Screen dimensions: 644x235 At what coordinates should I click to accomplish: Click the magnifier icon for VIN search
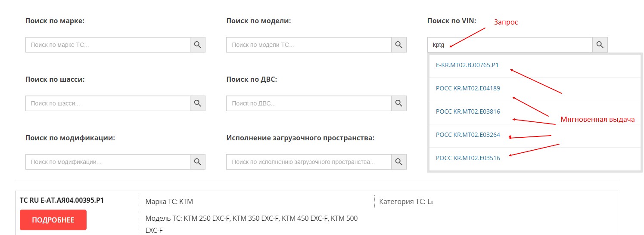600,45
